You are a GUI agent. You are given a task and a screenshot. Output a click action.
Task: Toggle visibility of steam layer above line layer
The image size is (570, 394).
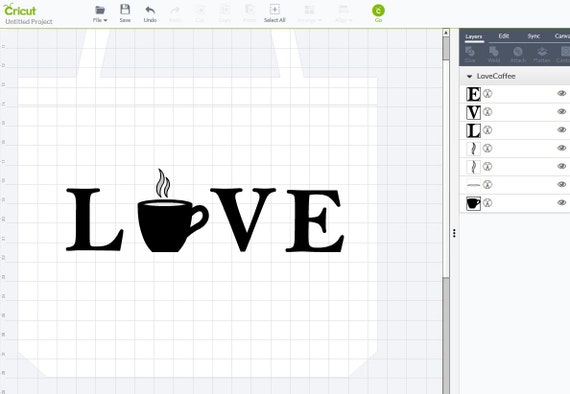[562, 166]
